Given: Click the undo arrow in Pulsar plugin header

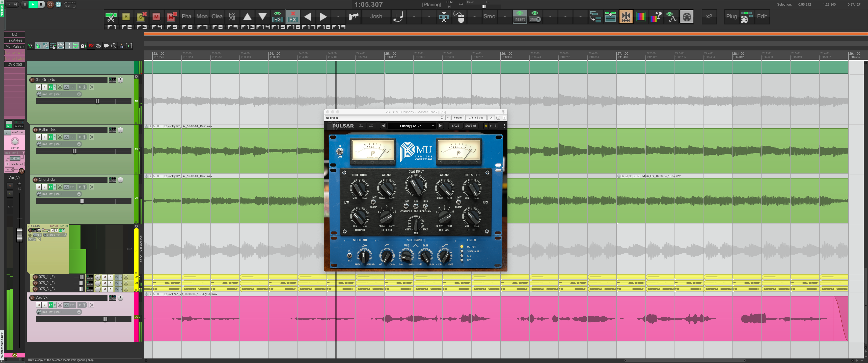Looking at the screenshot, I should (361, 126).
